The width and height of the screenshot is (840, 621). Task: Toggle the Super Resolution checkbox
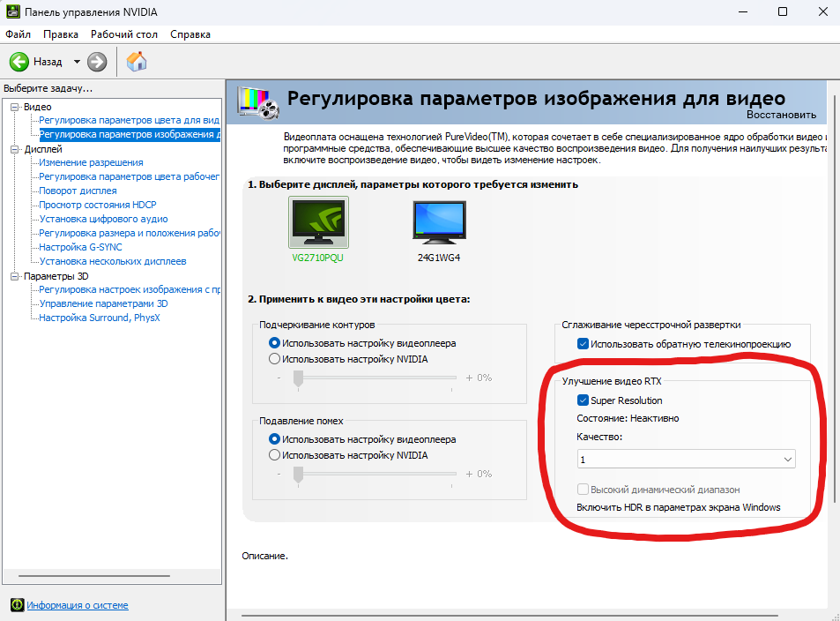click(583, 400)
